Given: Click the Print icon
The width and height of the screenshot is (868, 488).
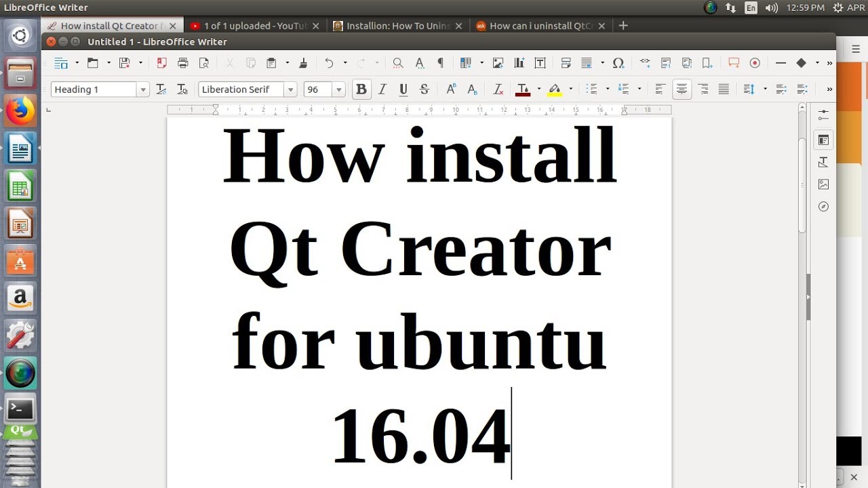Looking at the screenshot, I should pos(182,63).
